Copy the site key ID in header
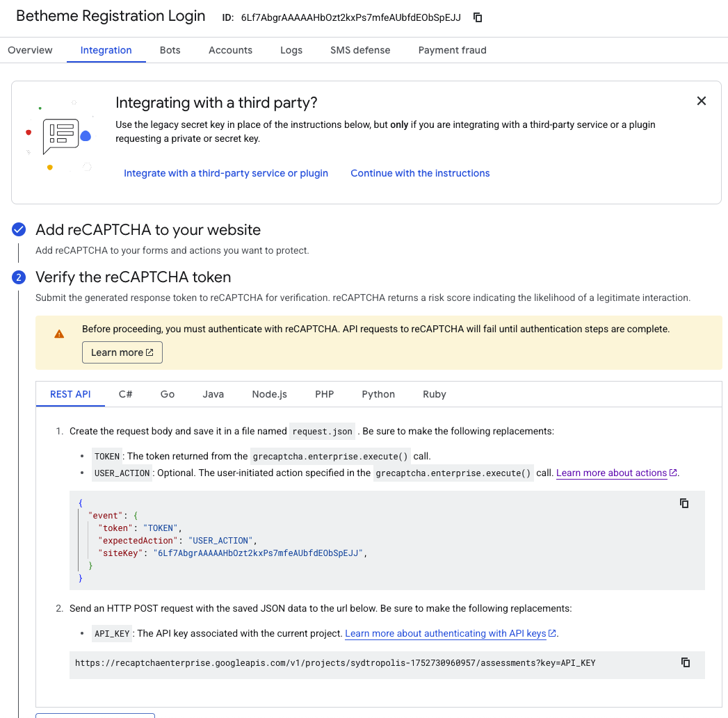This screenshot has width=728, height=718. pos(477,17)
